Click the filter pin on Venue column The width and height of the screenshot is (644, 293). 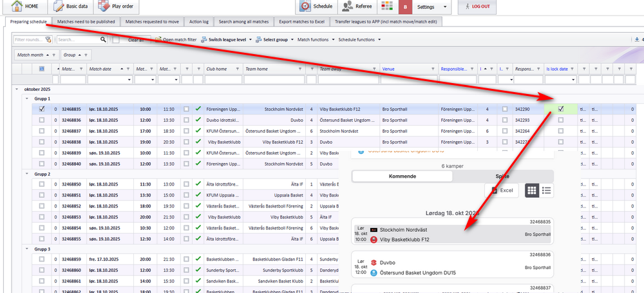[433, 69]
